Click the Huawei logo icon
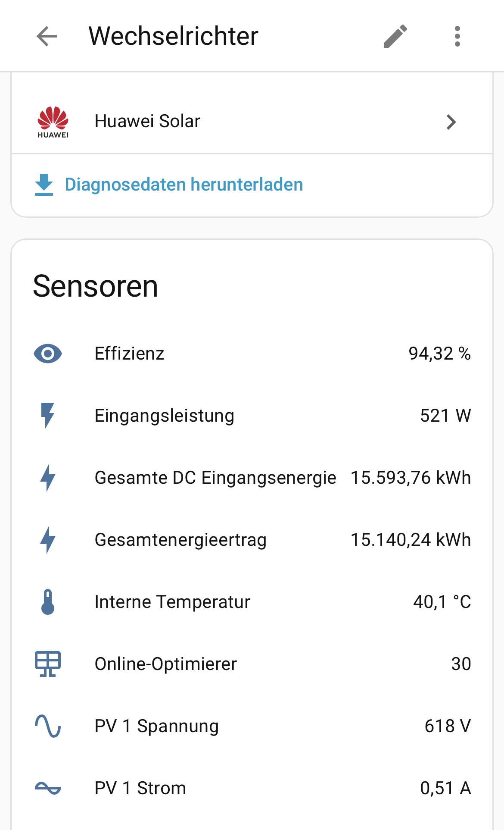Screen dimensions: 504x830 point(53,122)
